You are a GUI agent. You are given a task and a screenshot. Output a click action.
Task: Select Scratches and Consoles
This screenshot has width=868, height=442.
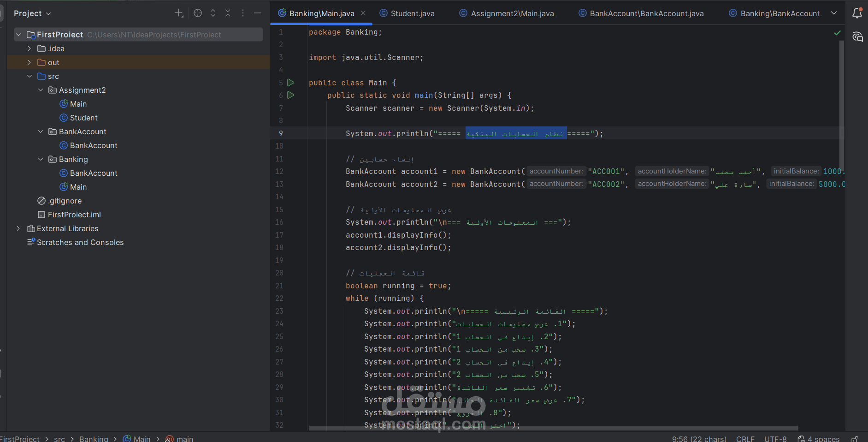(76, 242)
